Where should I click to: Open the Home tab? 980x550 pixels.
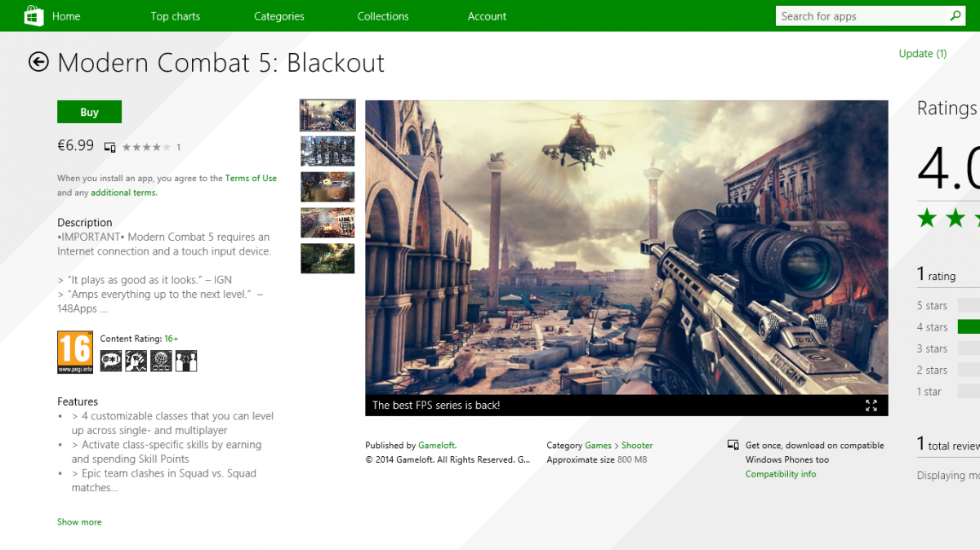[x=66, y=16]
